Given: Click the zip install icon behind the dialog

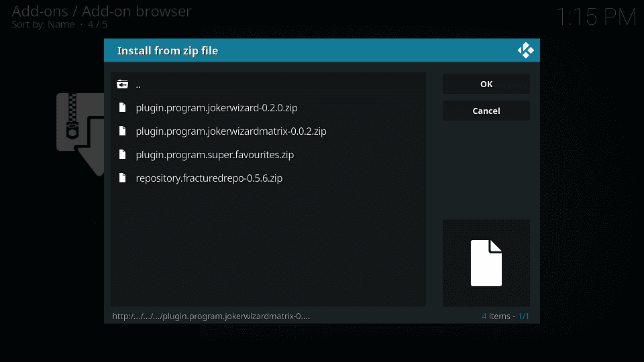Looking at the screenshot, I should click(x=80, y=133).
